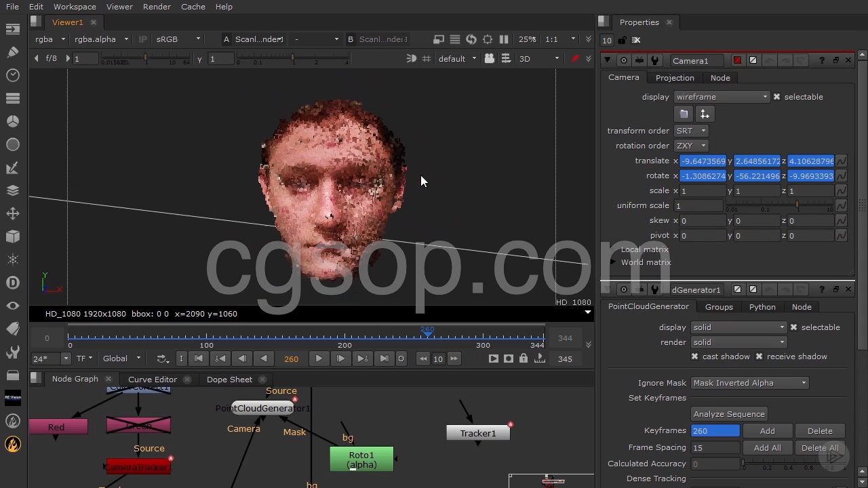Click the Frame Spacing input field

pyautogui.click(x=715, y=448)
